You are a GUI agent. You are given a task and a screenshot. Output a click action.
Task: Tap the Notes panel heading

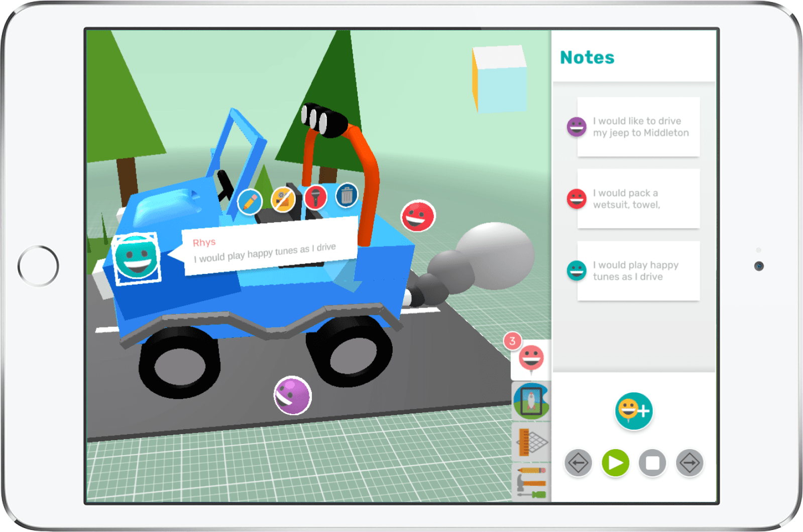(587, 57)
